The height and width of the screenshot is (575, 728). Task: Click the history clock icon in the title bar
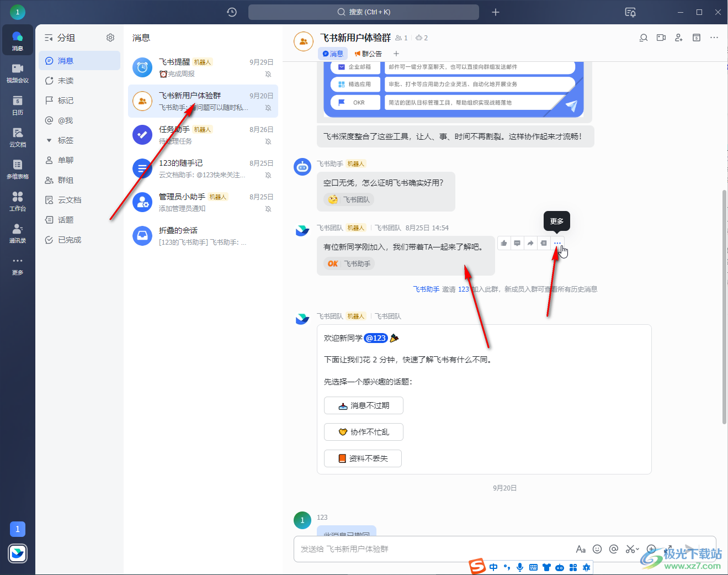[x=232, y=12]
